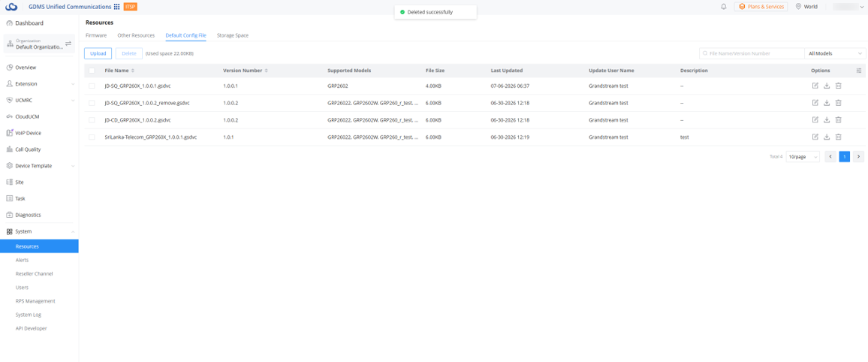Open the column settings icon in Options header
Screen dimensions: 868x362
[x=858, y=71]
